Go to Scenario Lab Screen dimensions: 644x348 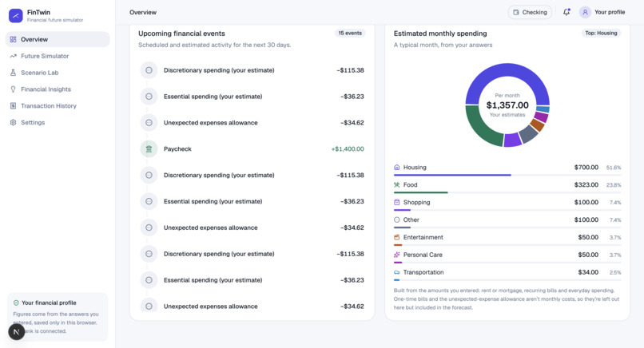58,73
